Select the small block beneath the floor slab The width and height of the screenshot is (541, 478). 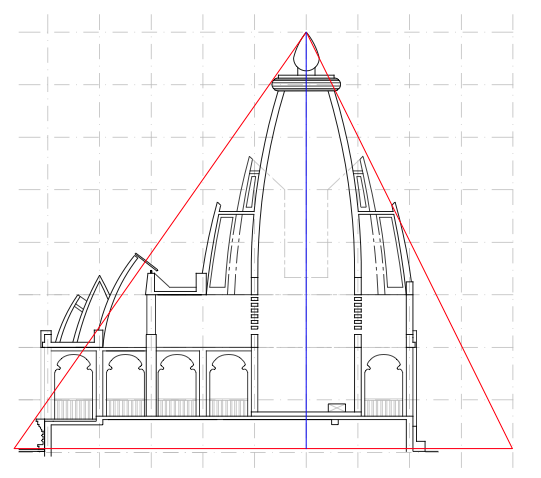335,422
